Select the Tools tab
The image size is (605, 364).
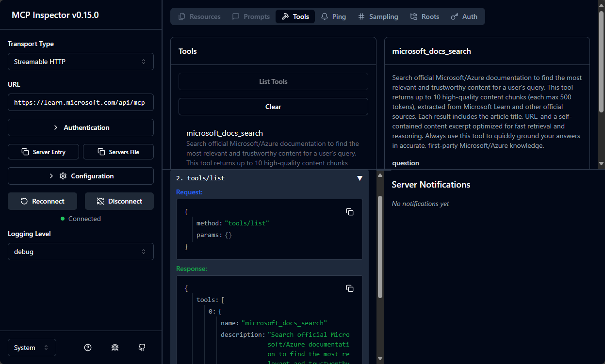(295, 16)
